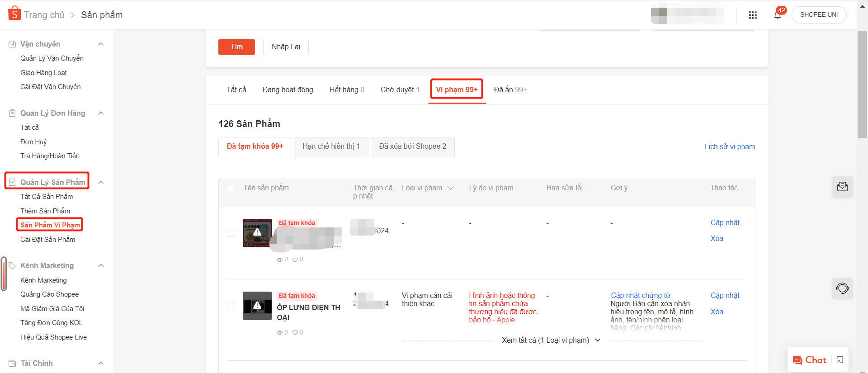The image size is (868, 373).
Task: Go to Trang chủ breadcrumb
Action: tap(44, 15)
